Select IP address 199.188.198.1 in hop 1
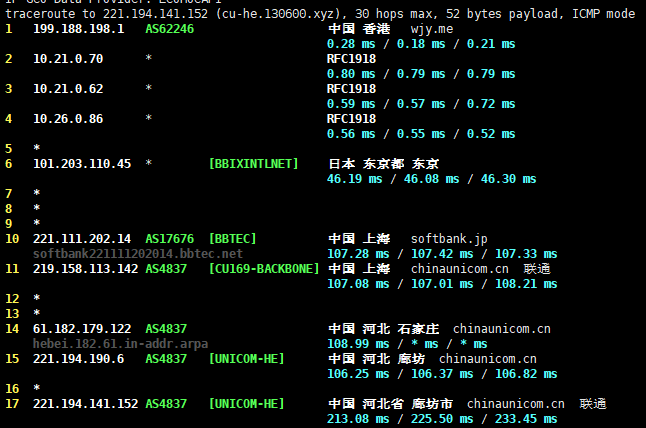646x428 pixels. pyautogui.click(x=78, y=29)
